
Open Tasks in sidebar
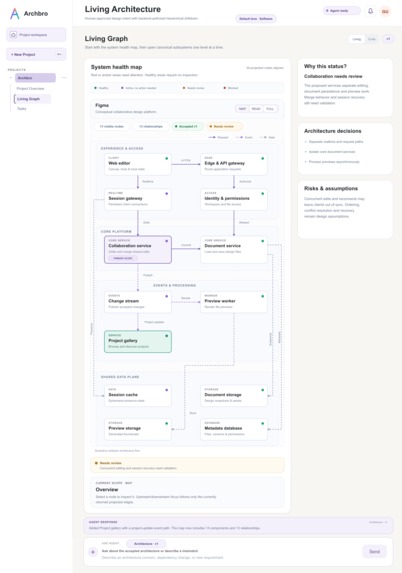[22, 109]
